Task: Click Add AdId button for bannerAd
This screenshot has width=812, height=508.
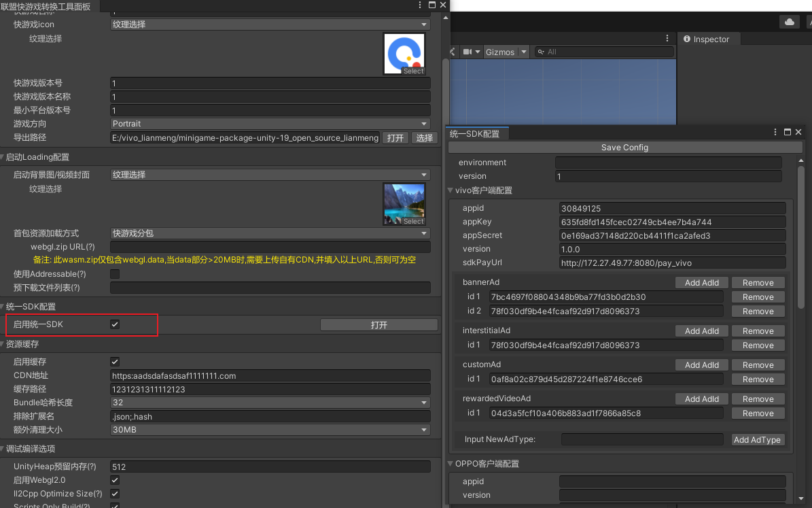Action: pyautogui.click(x=701, y=283)
